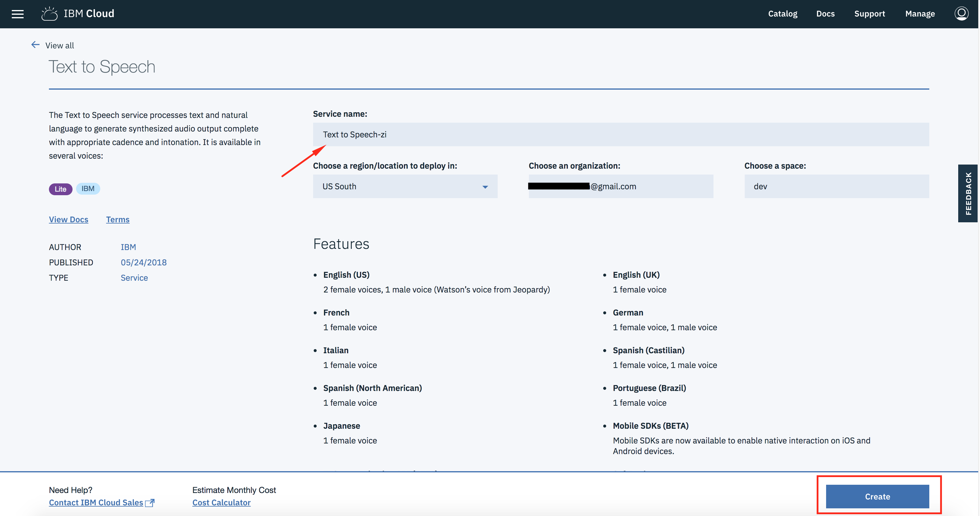Image resolution: width=980 pixels, height=516 pixels.
Task: Open the Cost Calculator link
Action: click(221, 503)
